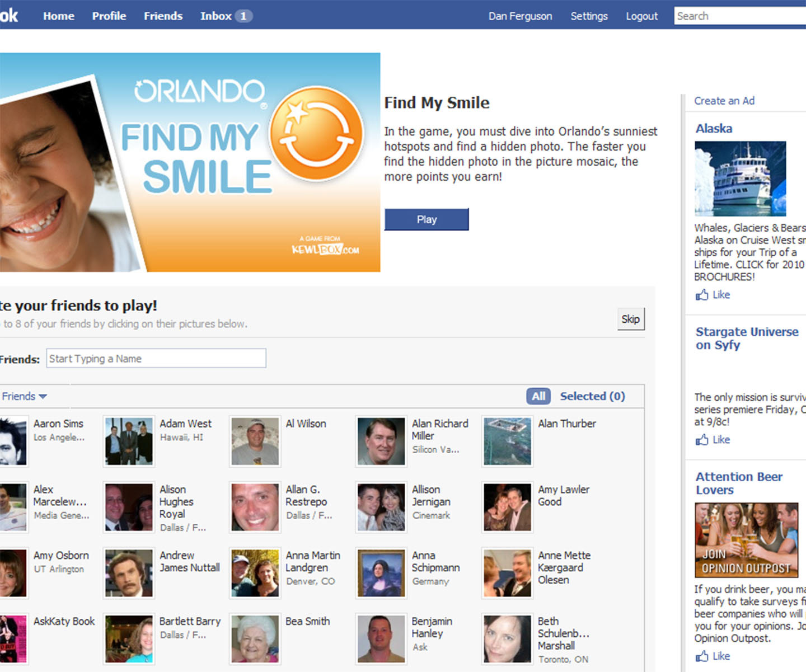
Task: Open Dan Ferguson account link
Action: tap(520, 16)
